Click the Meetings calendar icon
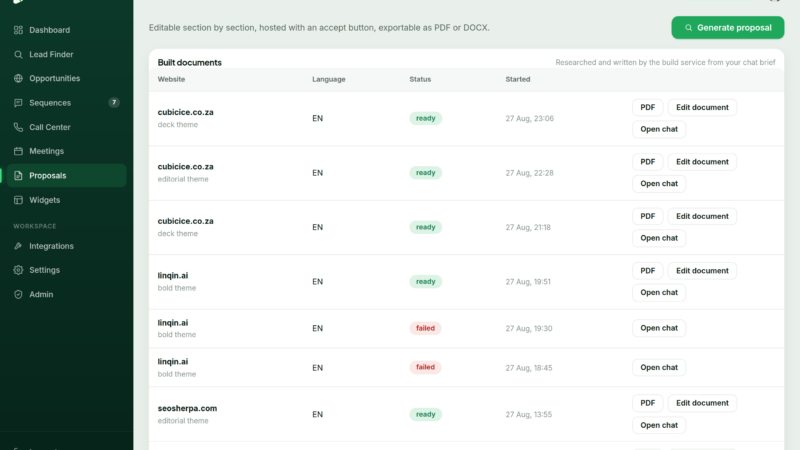This screenshot has width=800, height=450. [18, 151]
